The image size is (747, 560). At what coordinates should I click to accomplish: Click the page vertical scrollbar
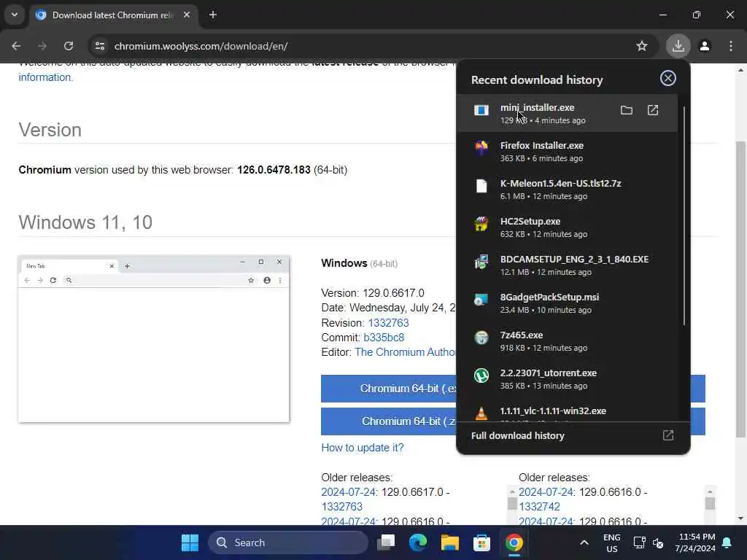coord(740,290)
